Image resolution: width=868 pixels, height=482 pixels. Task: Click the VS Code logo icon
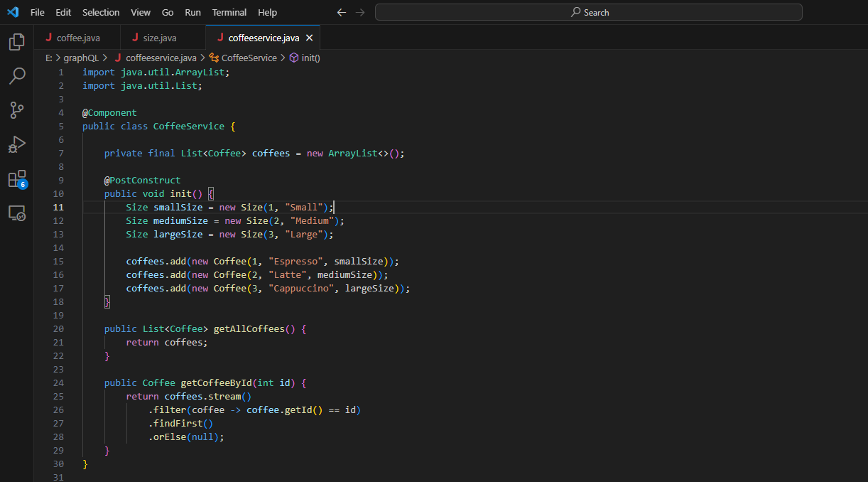[x=13, y=12]
